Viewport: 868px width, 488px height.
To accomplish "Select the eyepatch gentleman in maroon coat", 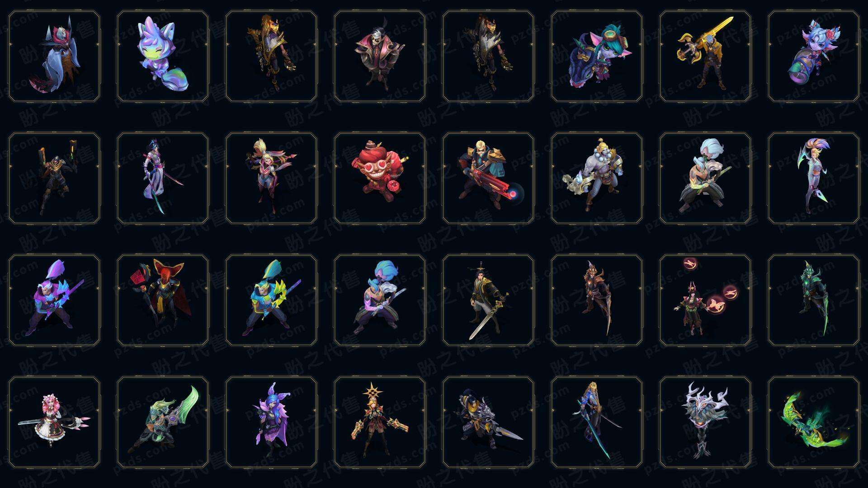I will (x=380, y=56).
